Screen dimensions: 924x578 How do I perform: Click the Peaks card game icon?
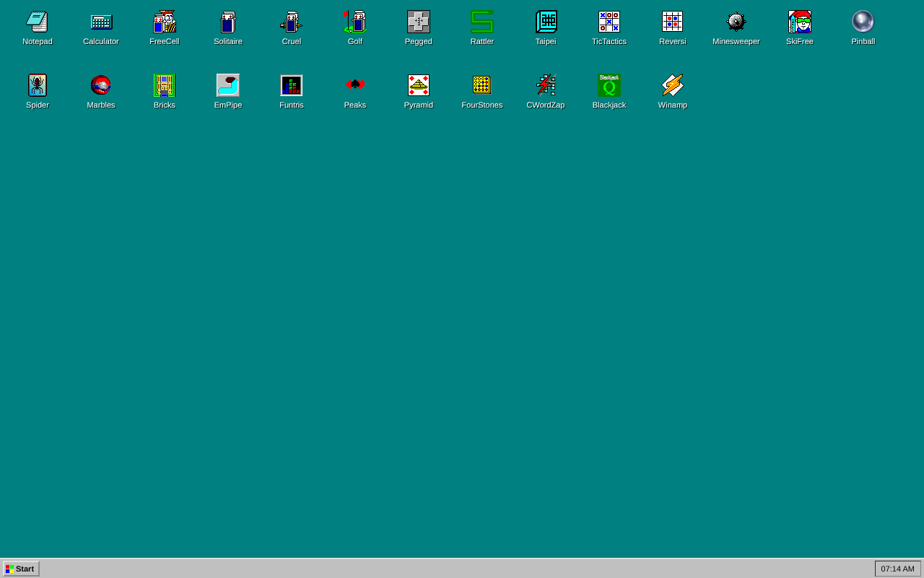355,85
